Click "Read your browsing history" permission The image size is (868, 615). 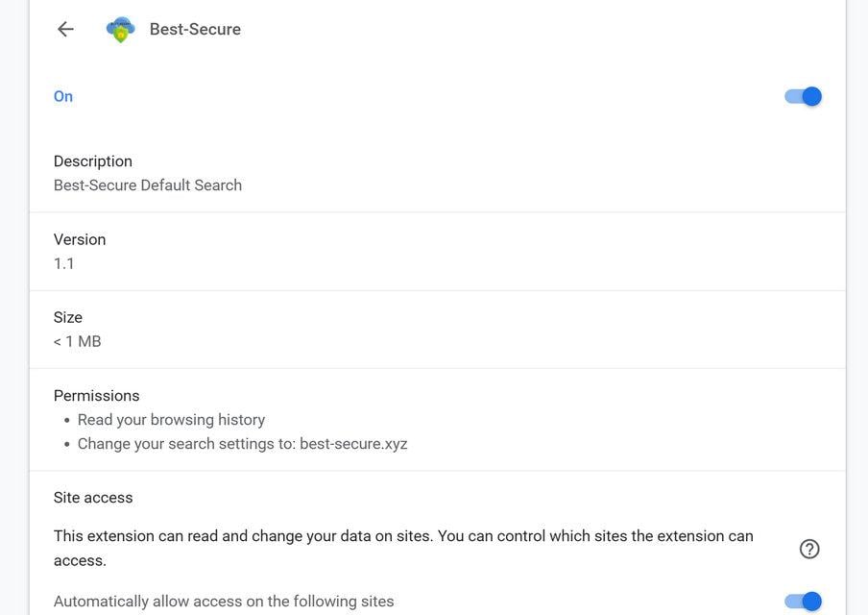pyautogui.click(x=171, y=420)
